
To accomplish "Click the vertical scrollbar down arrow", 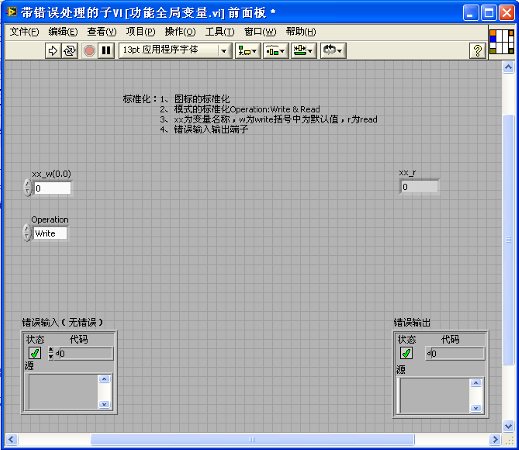I will click(508, 426).
